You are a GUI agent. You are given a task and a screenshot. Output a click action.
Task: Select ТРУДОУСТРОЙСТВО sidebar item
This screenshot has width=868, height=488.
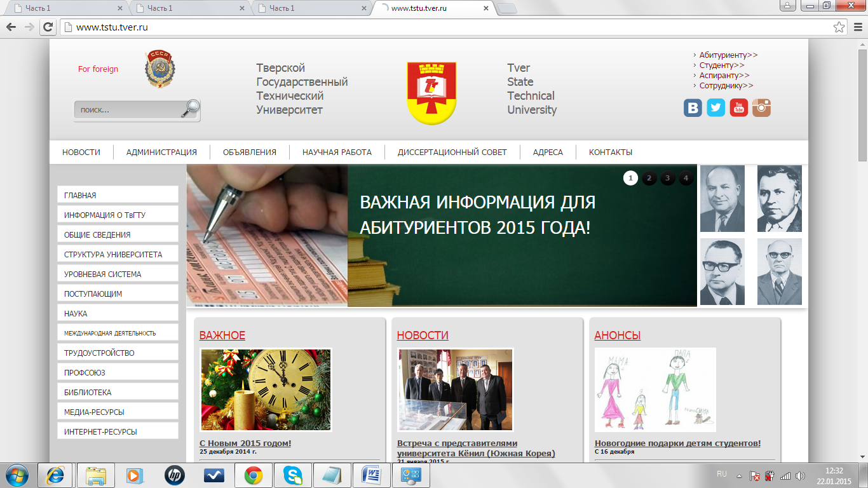pos(118,353)
